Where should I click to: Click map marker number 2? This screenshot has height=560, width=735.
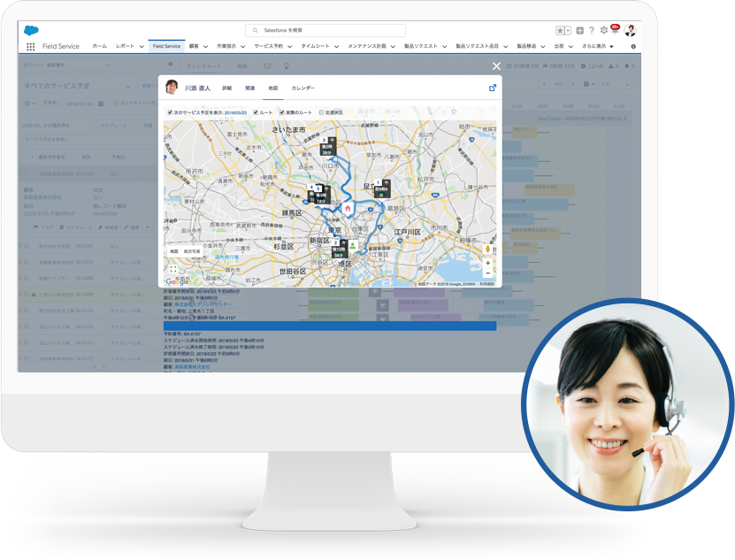click(339, 249)
